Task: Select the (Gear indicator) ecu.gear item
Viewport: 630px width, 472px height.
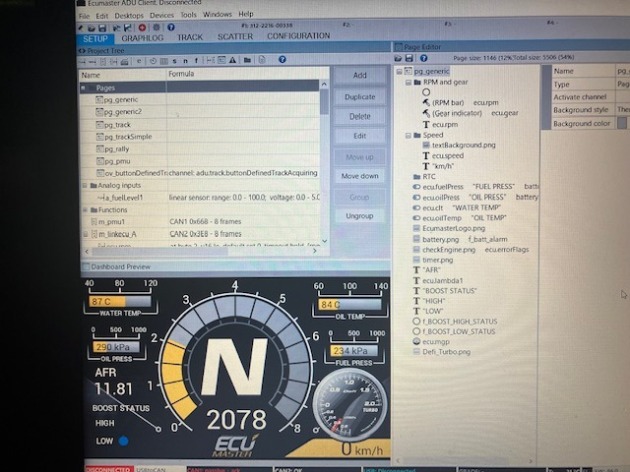Action: (x=470, y=113)
